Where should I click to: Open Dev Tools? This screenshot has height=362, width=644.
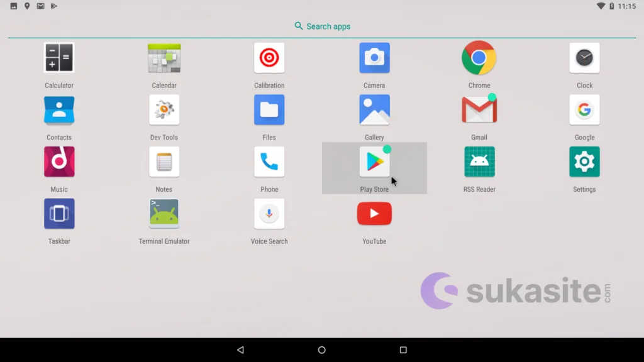coord(164,110)
